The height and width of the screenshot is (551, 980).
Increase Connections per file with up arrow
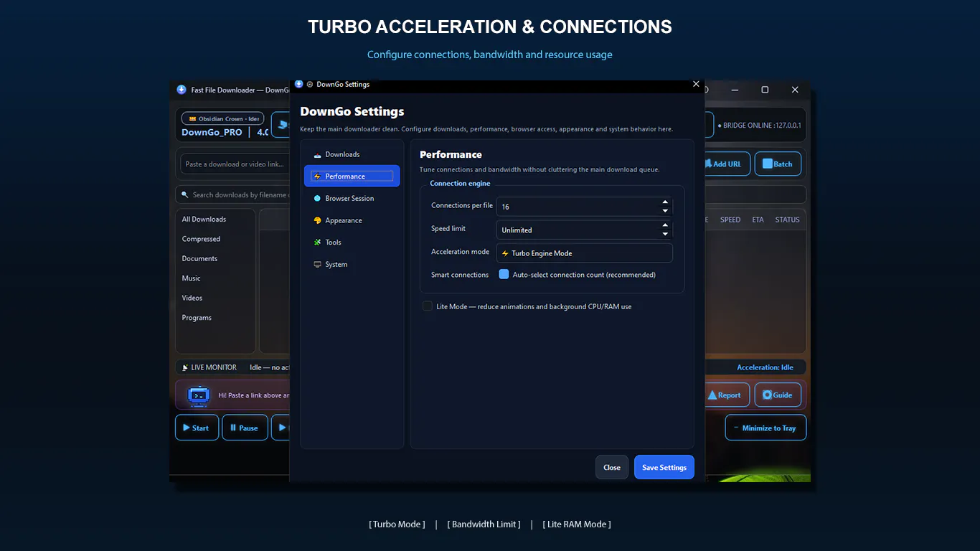[x=665, y=202]
